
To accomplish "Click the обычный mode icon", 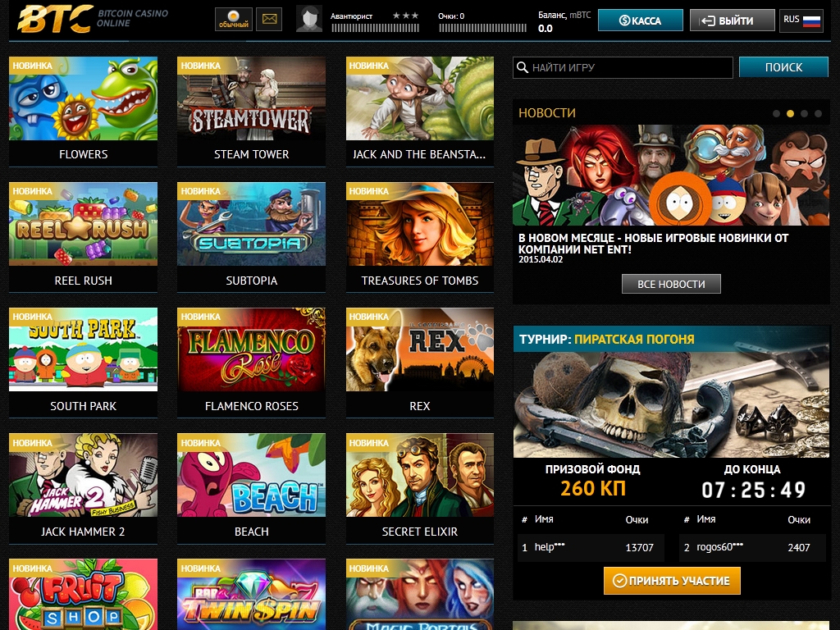I will 234,20.
